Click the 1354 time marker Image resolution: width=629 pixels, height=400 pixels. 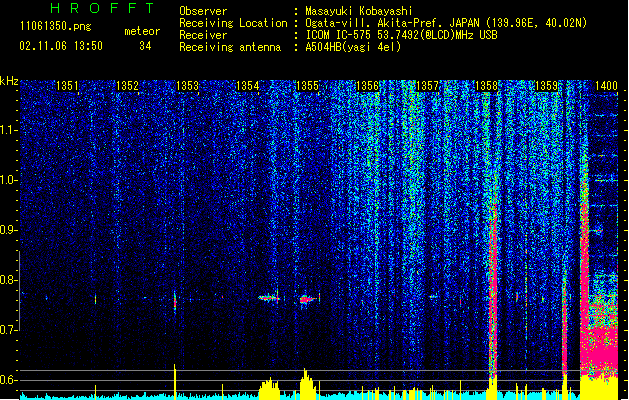click(x=248, y=86)
